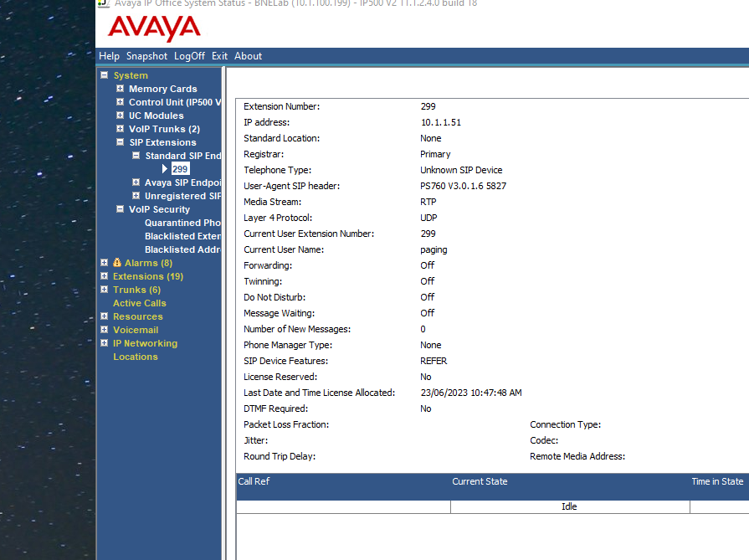Click SIP Device Features value REFER
This screenshot has width=749, height=560.
tap(433, 361)
